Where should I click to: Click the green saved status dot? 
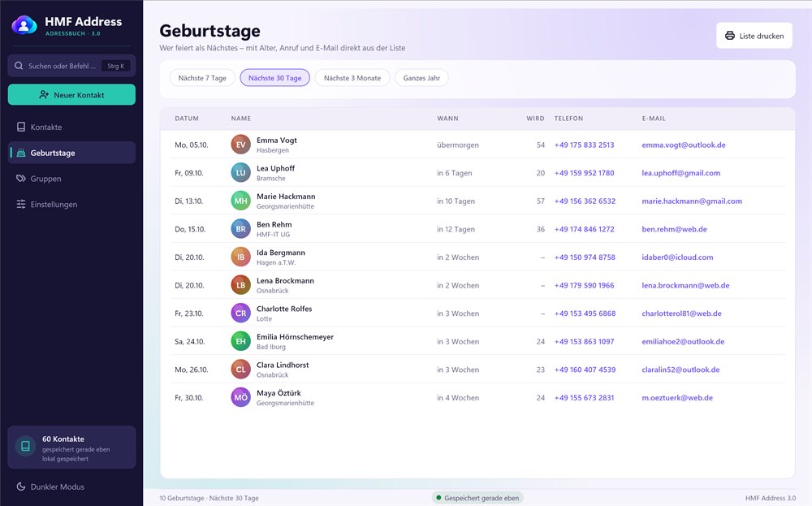click(438, 498)
